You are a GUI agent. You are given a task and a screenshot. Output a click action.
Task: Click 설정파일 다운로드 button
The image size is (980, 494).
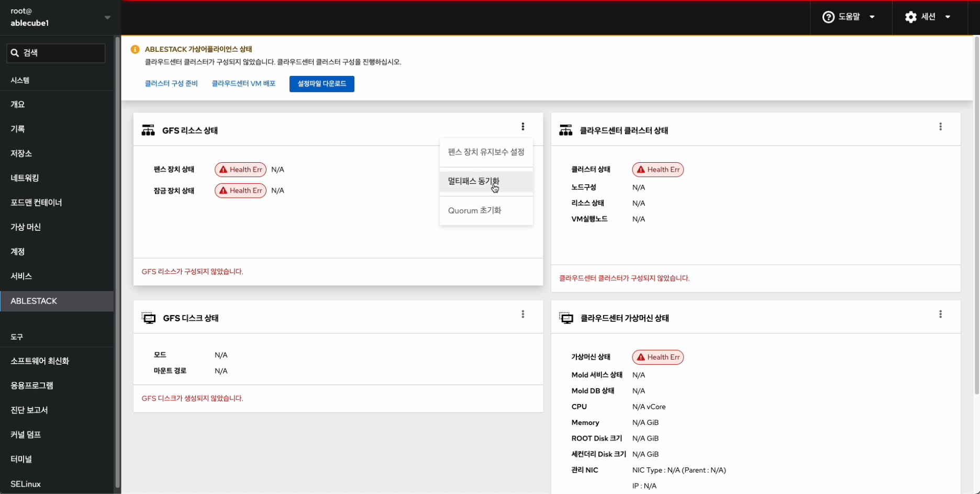point(322,84)
